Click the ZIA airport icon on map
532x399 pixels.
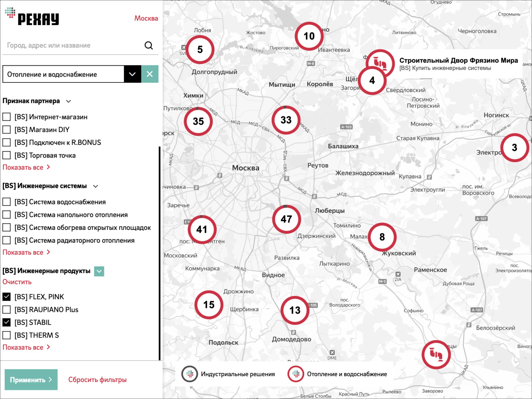click(x=398, y=274)
